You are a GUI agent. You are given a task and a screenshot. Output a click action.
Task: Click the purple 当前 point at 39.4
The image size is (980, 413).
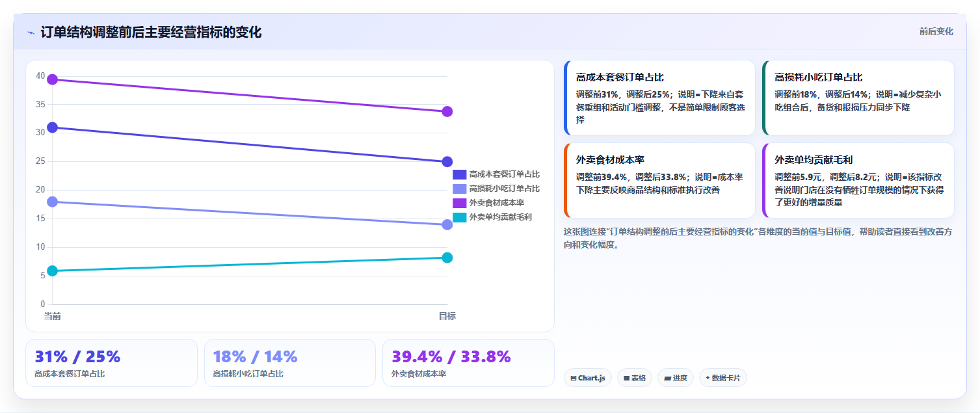coord(53,79)
